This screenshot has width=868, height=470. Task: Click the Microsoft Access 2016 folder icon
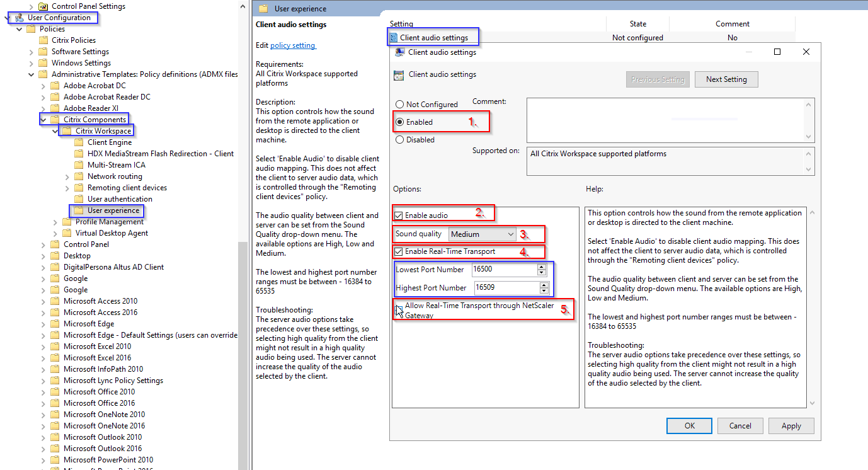coord(55,312)
